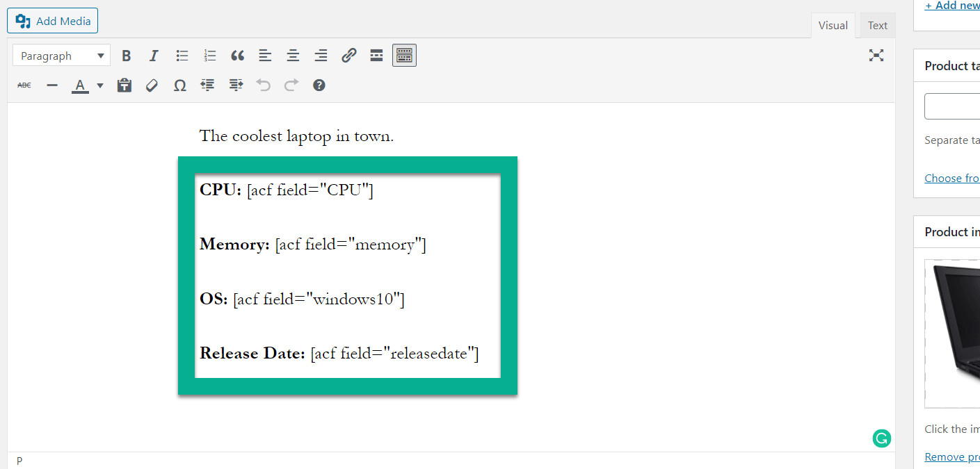Insert Read More tag
980x469 pixels.
coord(376,56)
